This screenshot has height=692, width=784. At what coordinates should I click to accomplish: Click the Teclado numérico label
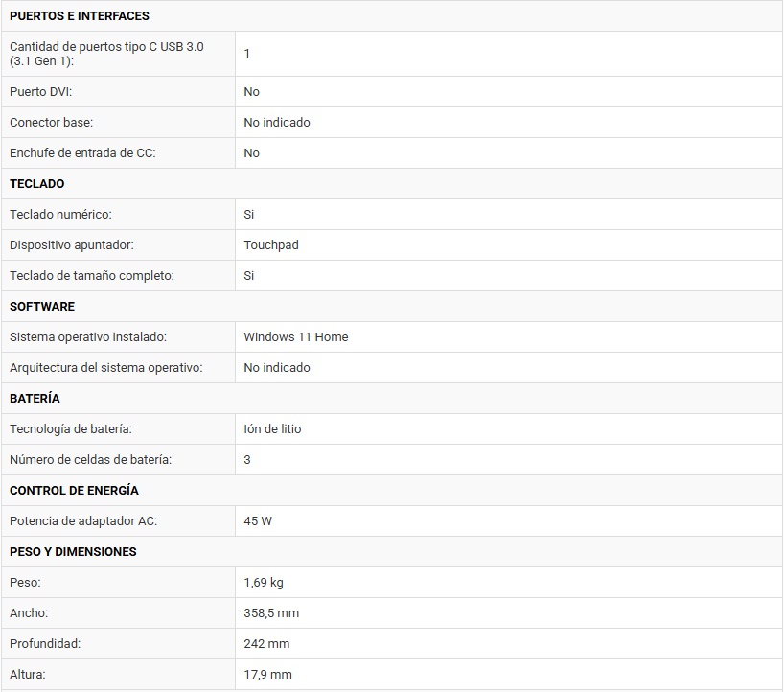point(60,215)
